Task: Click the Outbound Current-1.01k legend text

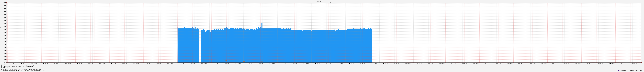Action: point(23,69)
